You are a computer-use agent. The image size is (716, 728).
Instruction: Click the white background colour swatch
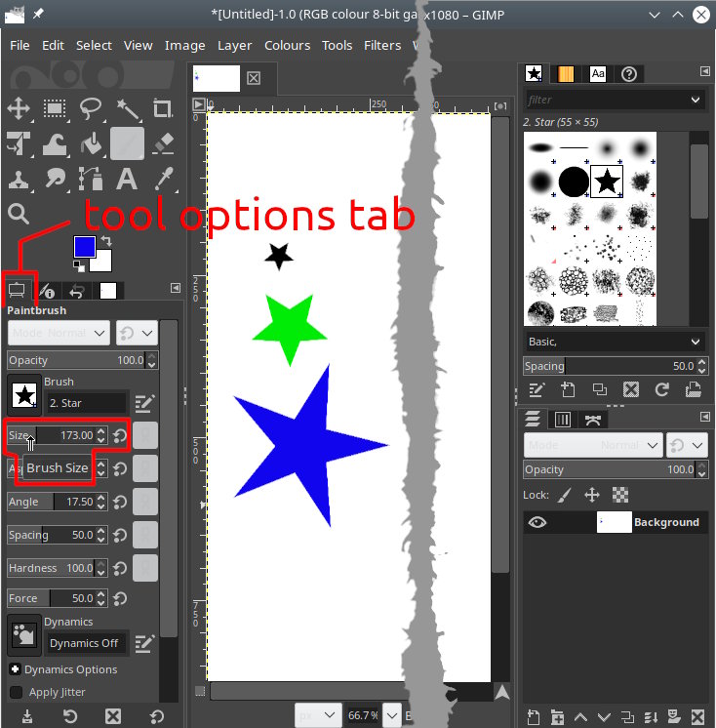[102, 263]
